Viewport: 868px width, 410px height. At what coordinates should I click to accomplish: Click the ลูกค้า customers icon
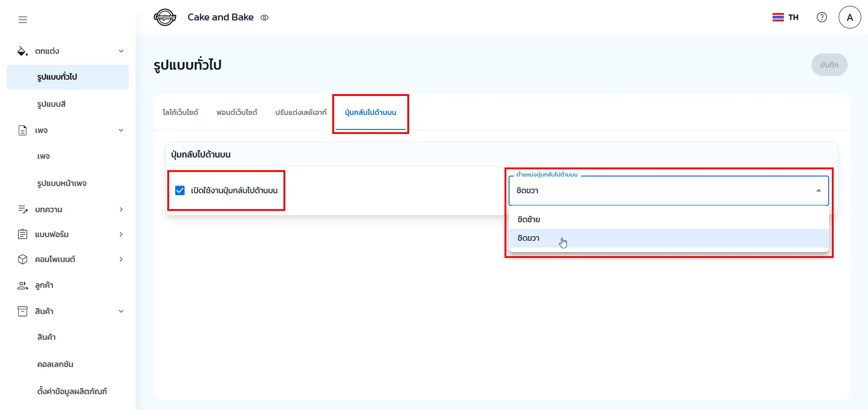point(22,286)
